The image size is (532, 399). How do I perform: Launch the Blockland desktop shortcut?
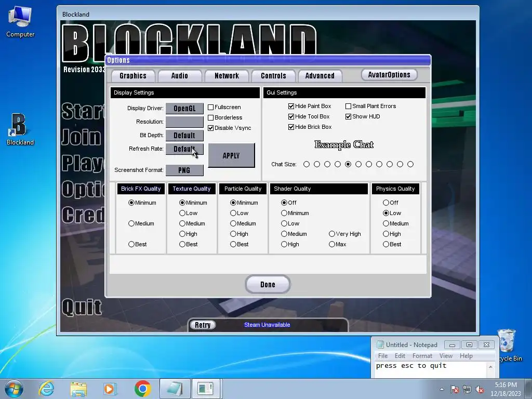pos(20,129)
